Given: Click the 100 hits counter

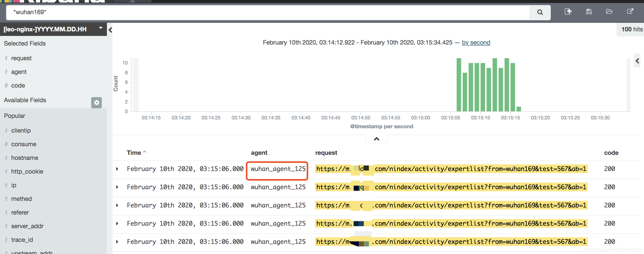Looking at the screenshot, I should point(632,29).
